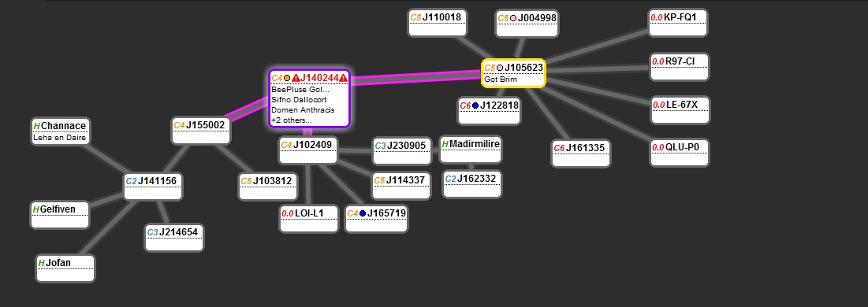The image size is (868, 307).
Task: Select the J102409 system node
Action: click(x=307, y=150)
